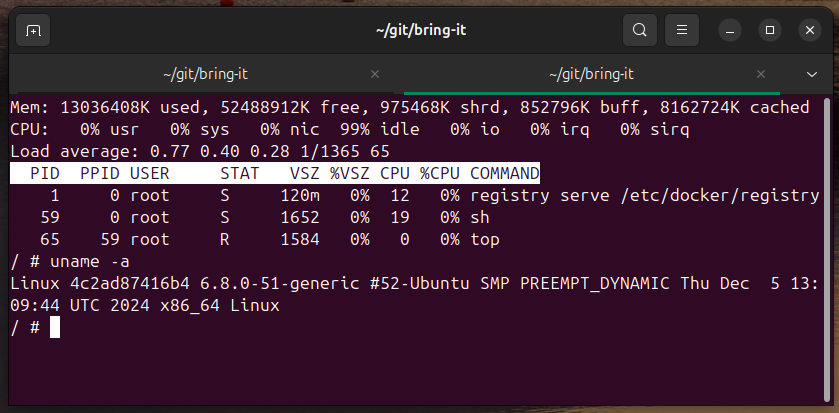Screen dimensions: 839x413
Task: Close the terminal window
Action: 810,30
